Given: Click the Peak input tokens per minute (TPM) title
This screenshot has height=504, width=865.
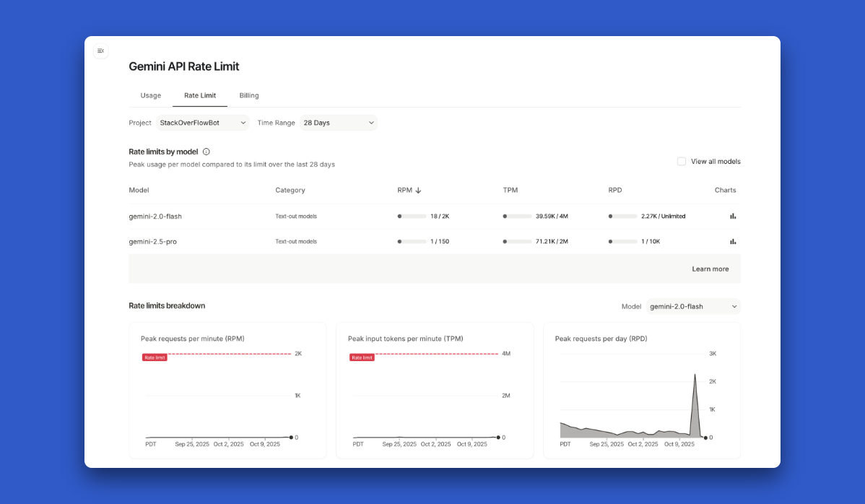Looking at the screenshot, I should pyautogui.click(x=406, y=339).
